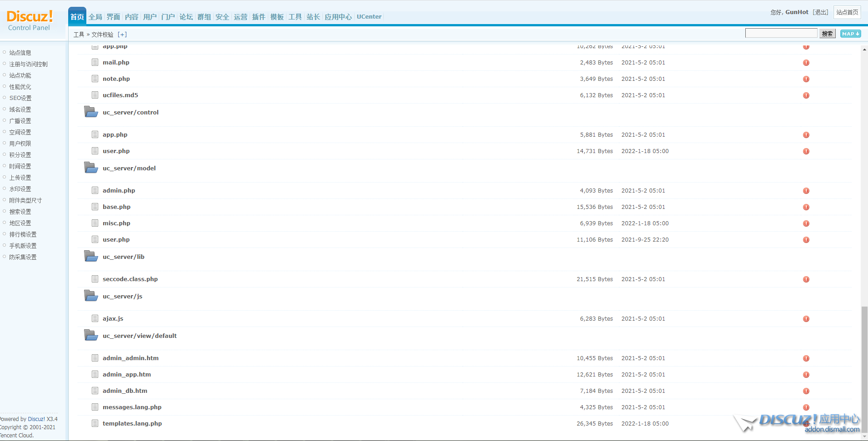
Task: Click the uc_server/lib folder icon
Action: coord(91,256)
